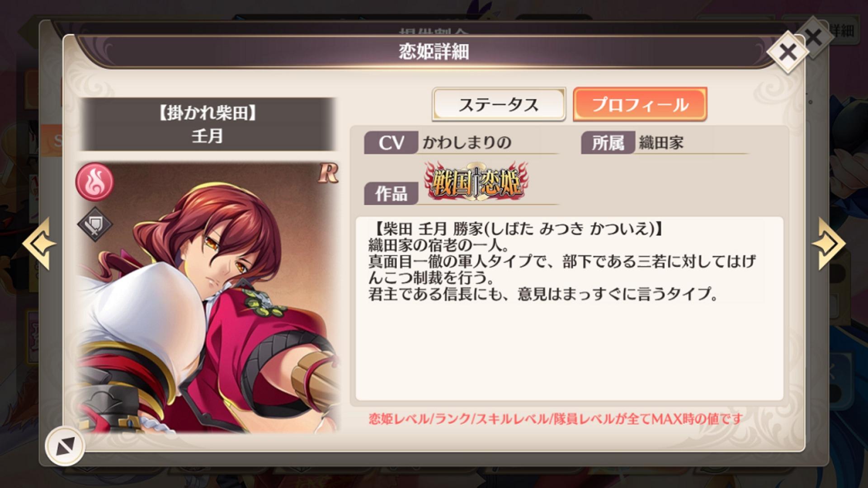
Task: Select the プロフィール tab
Action: [x=640, y=104]
